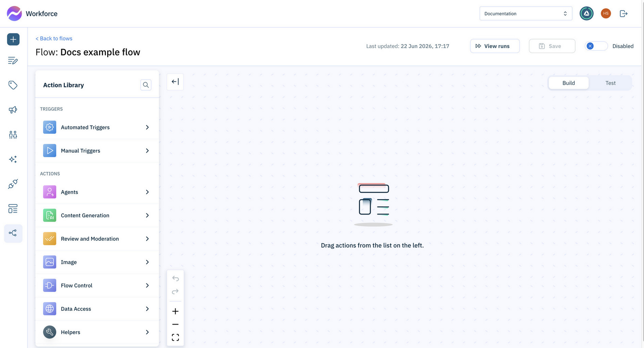Open the tags sidebar icon

click(x=13, y=85)
